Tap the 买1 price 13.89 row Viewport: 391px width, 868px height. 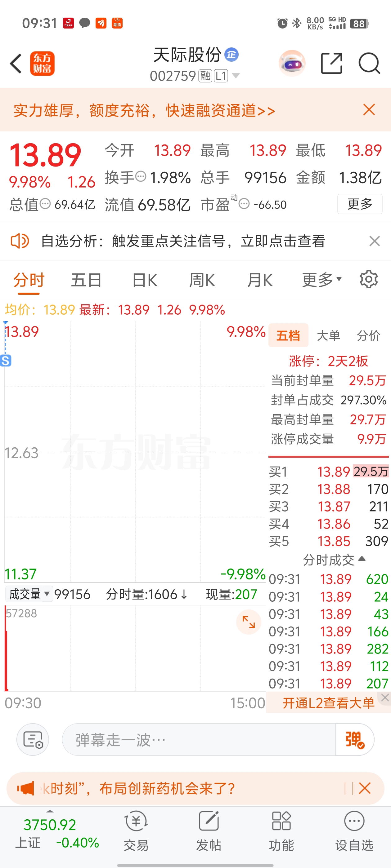[329, 472]
